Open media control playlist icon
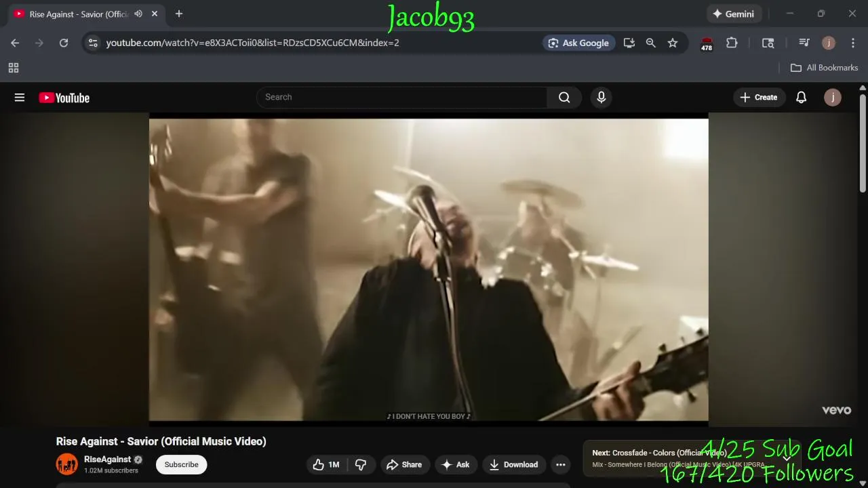The width and height of the screenshot is (868, 488). click(x=804, y=43)
